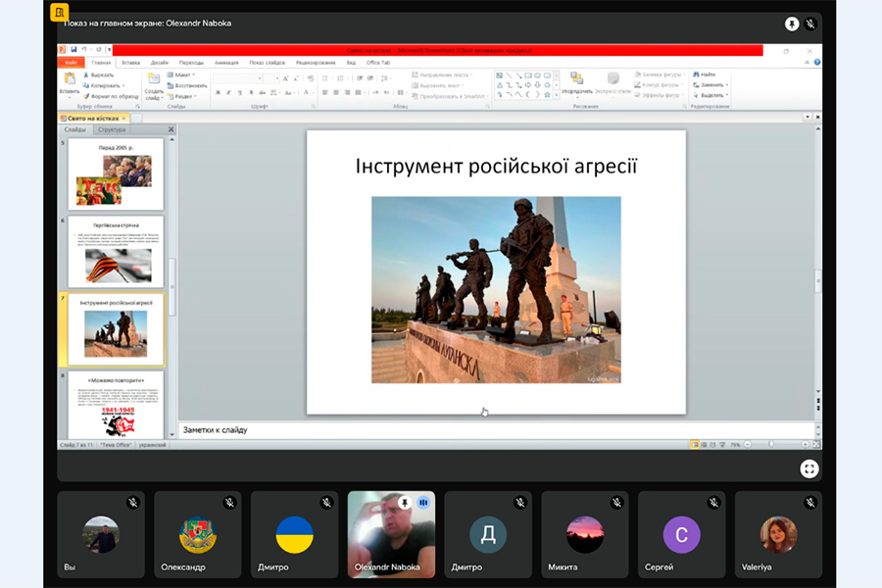Click the pin icon on Olexandr Naboka's tile
The image size is (882, 588).
click(404, 502)
